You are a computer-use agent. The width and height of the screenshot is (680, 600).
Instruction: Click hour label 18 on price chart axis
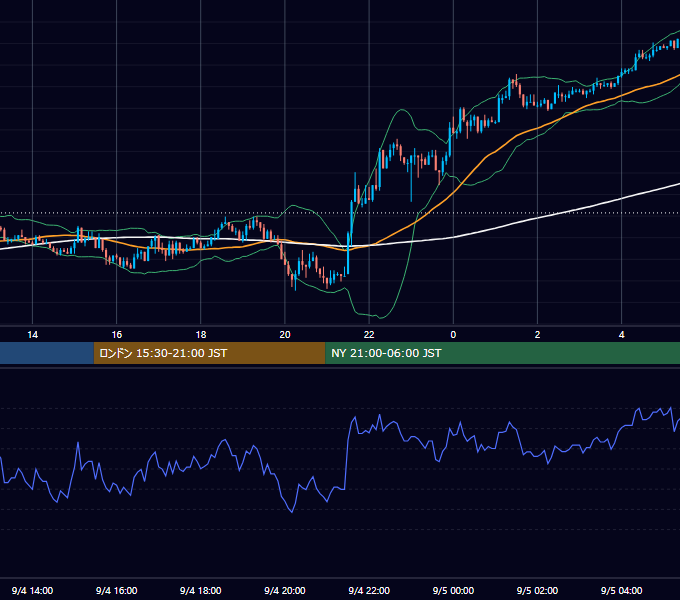201,335
